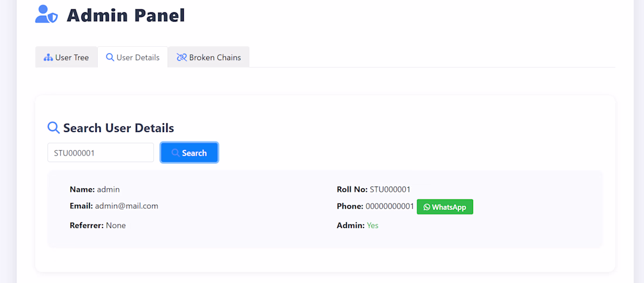Open the Broken Chains tab
The image size is (644, 283).
[208, 57]
